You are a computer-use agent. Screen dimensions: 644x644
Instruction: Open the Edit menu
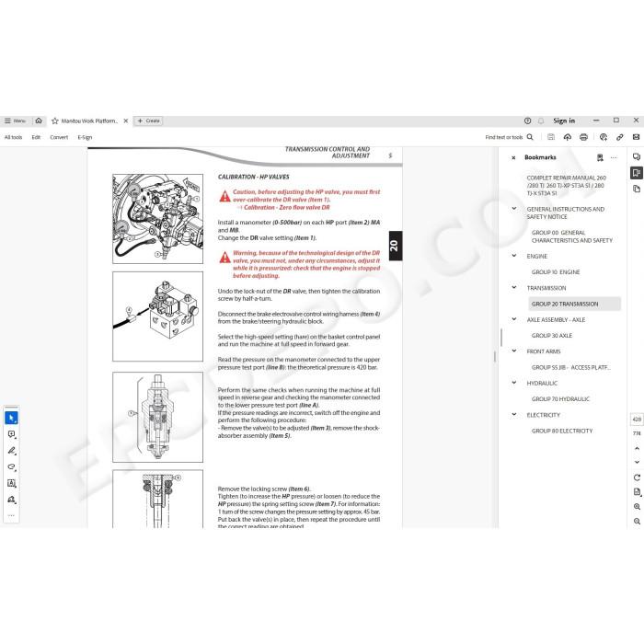pyautogui.click(x=36, y=137)
